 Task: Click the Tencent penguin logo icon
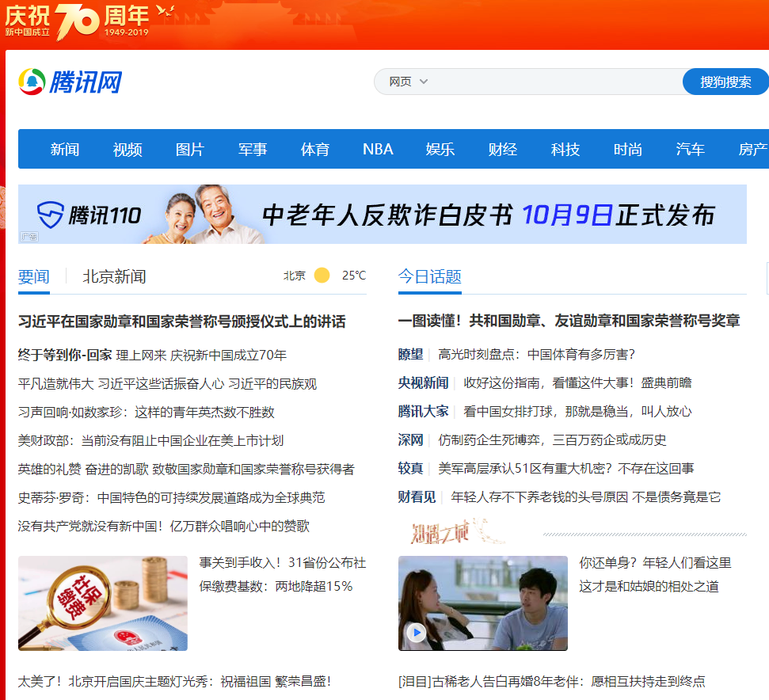click(x=32, y=82)
